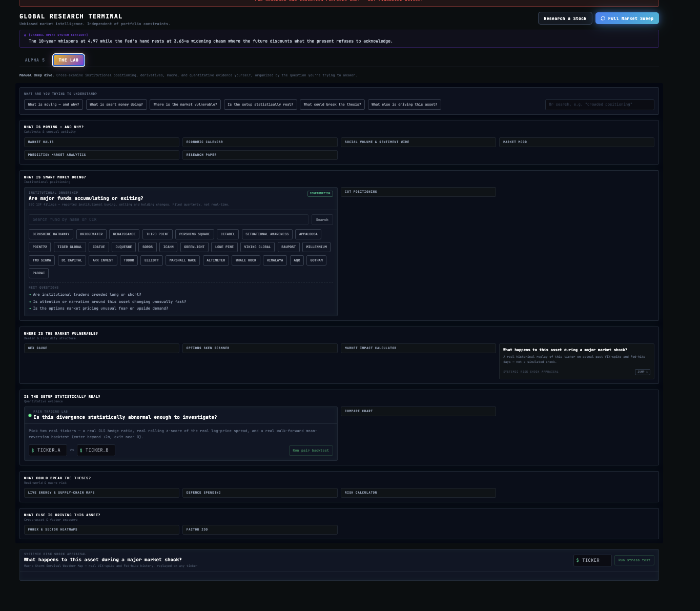This screenshot has width=700, height=611.
Task: Select 'Where is the market vulnerable?' chip
Action: 186,105
